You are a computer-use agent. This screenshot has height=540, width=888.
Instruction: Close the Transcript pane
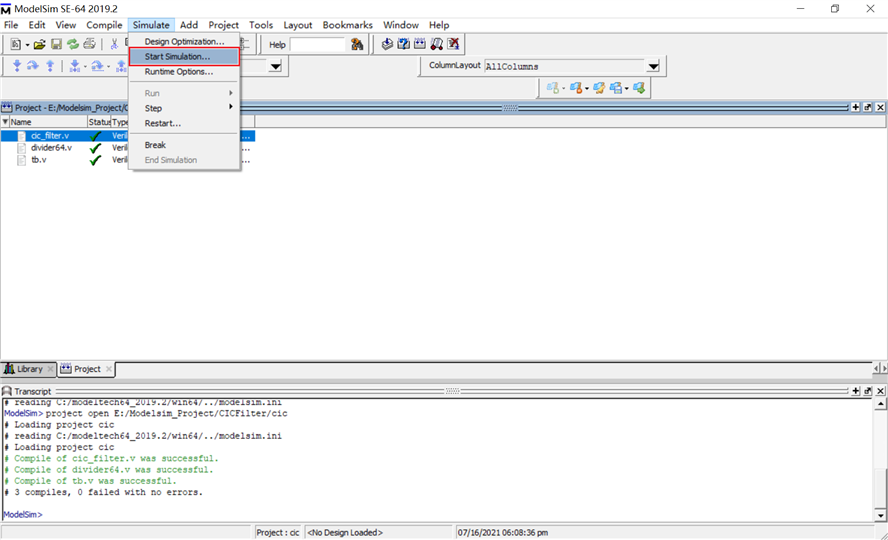coord(880,391)
